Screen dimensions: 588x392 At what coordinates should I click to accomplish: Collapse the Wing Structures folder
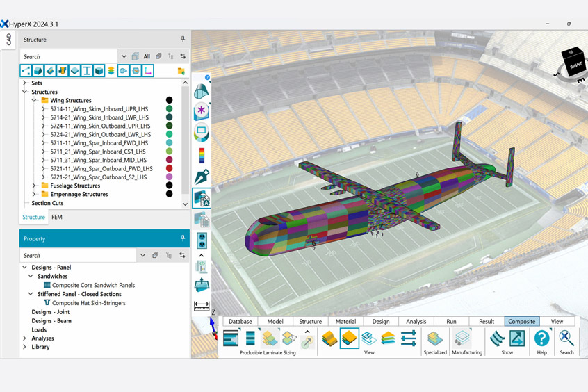(34, 101)
